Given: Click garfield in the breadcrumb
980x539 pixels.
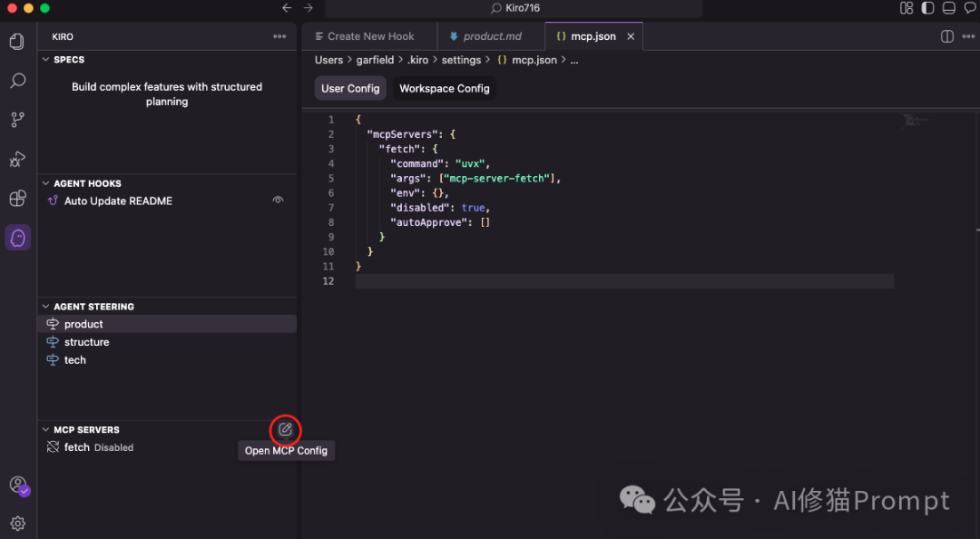Looking at the screenshot, I should [x=375, y=60].
